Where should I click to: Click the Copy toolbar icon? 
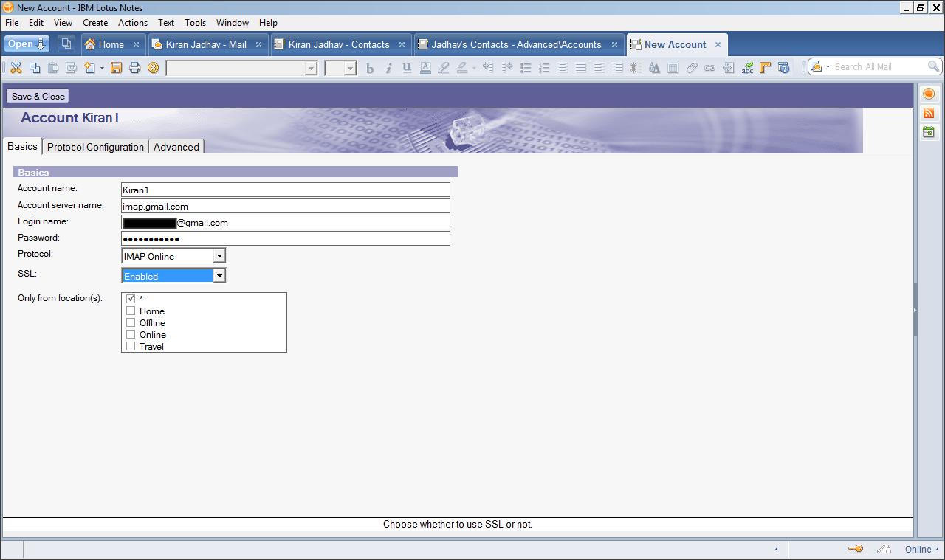(x=35, y=68)
